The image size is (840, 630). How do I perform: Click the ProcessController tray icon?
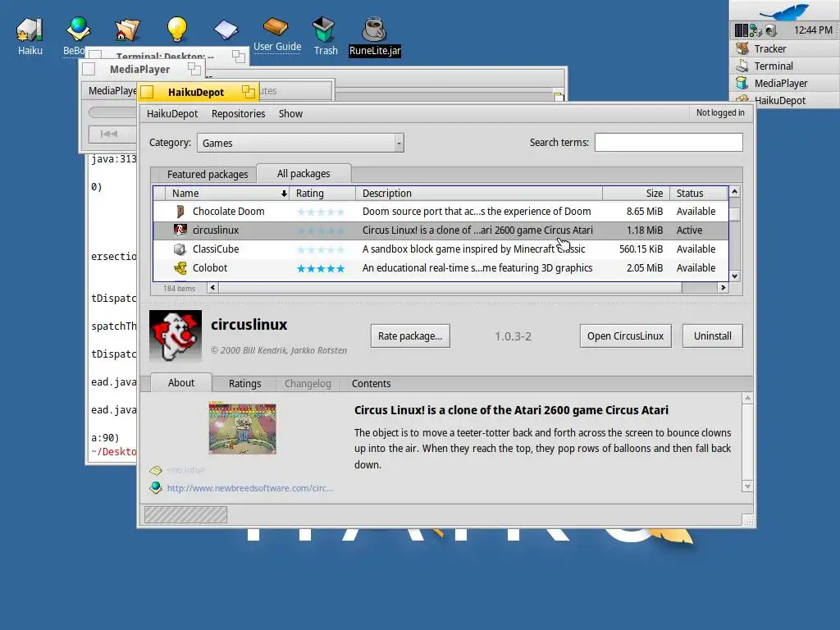click(x=742, y=30)
